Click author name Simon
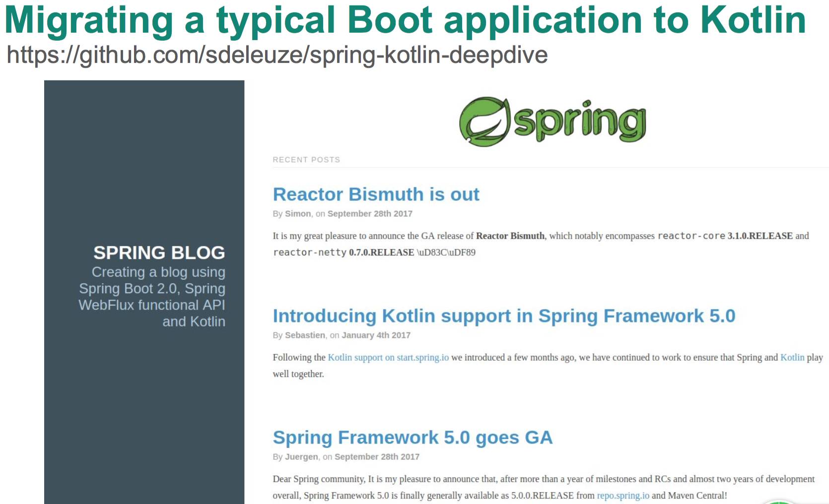 (x=298, y=214)
